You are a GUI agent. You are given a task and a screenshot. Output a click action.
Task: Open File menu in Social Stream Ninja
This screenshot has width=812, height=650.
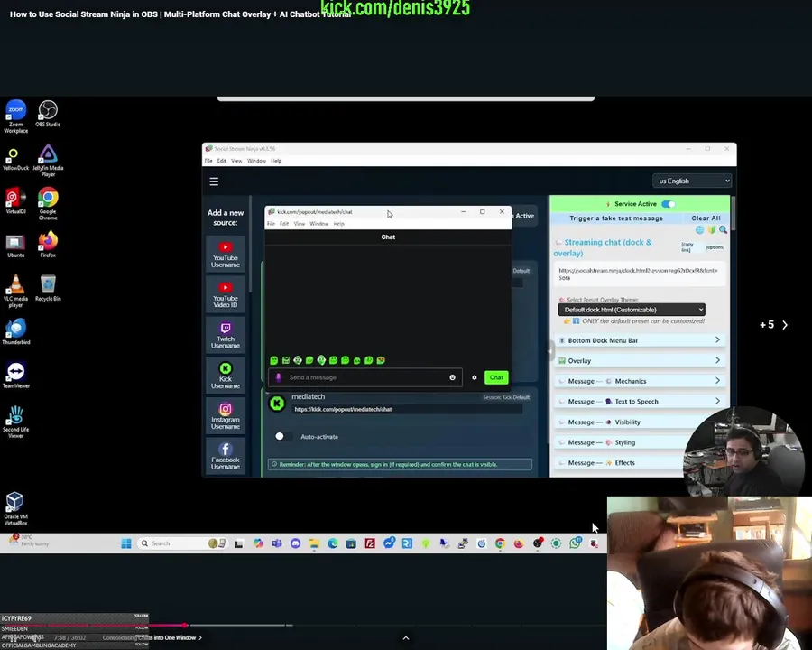pos(208,161)
